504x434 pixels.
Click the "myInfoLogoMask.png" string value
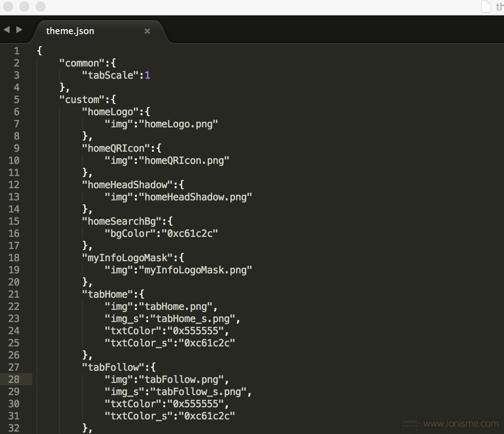point(196,270)
